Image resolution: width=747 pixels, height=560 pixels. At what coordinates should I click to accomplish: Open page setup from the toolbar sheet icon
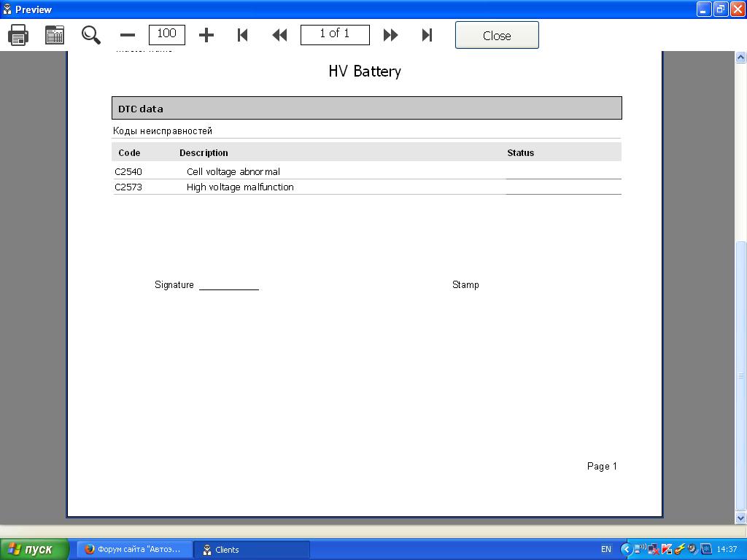click(x=55, y=35)
